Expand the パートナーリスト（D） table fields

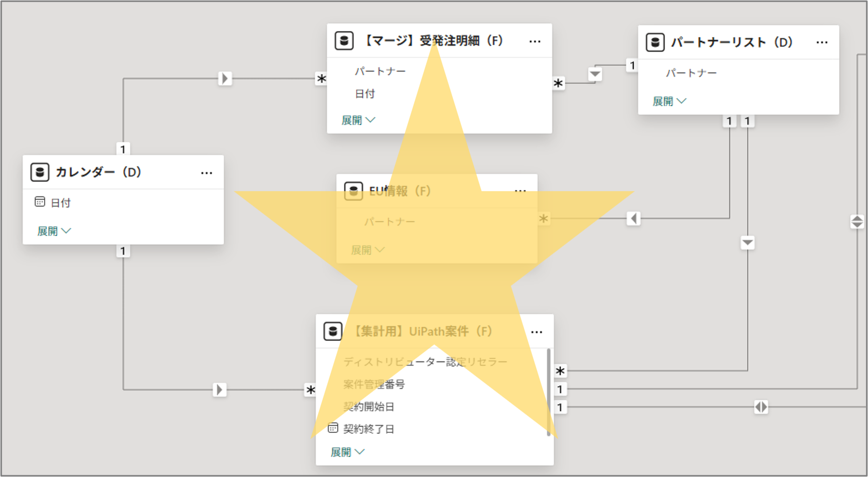pos(669,101)
